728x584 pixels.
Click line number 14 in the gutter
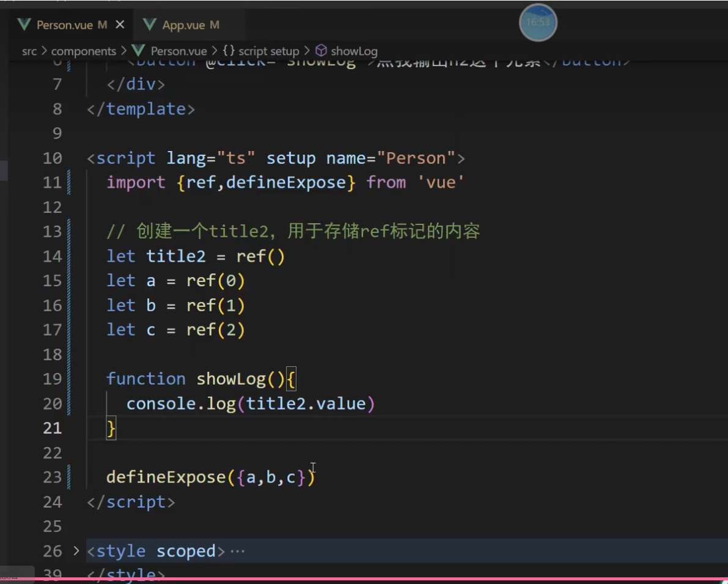53,256
